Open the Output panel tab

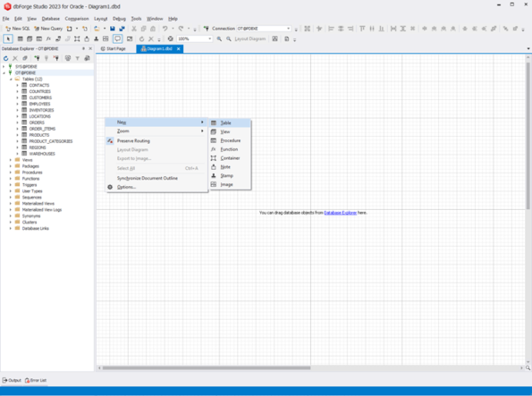click(x=12, y=381)
